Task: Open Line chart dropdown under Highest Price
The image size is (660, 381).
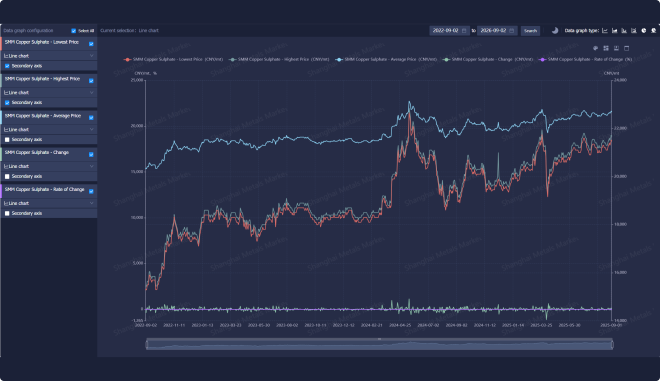Action: point(49,93)
